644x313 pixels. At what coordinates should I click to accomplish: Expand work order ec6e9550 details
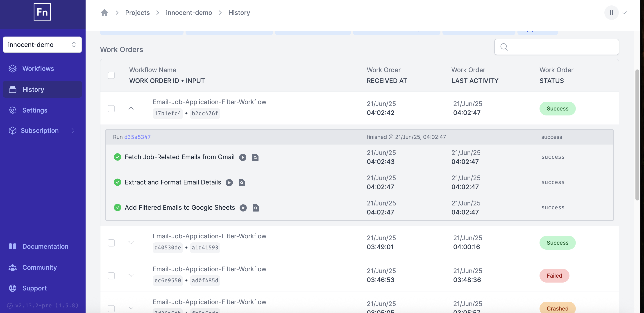131,275
